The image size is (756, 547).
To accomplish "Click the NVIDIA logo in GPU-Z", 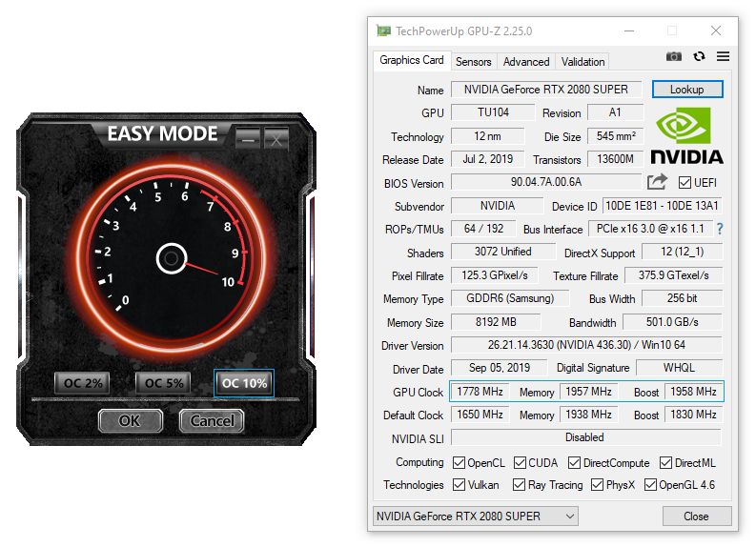I will coord(687,135).
